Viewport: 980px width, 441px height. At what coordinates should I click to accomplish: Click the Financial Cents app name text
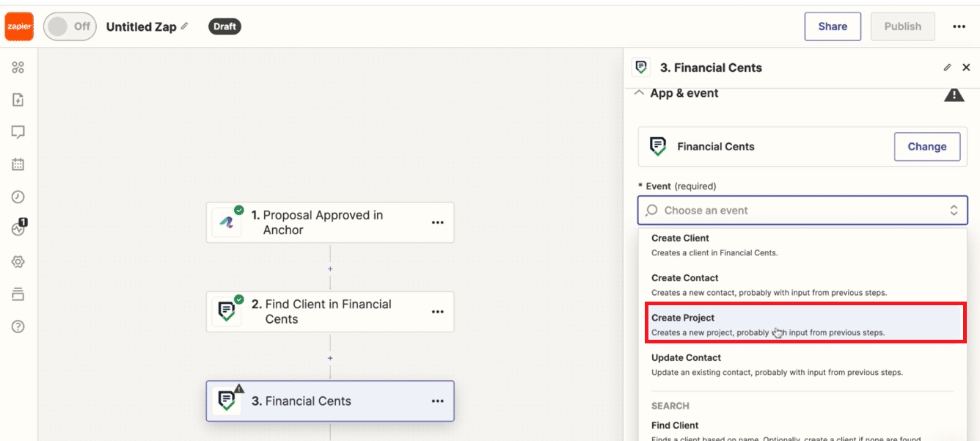point(715,147)
